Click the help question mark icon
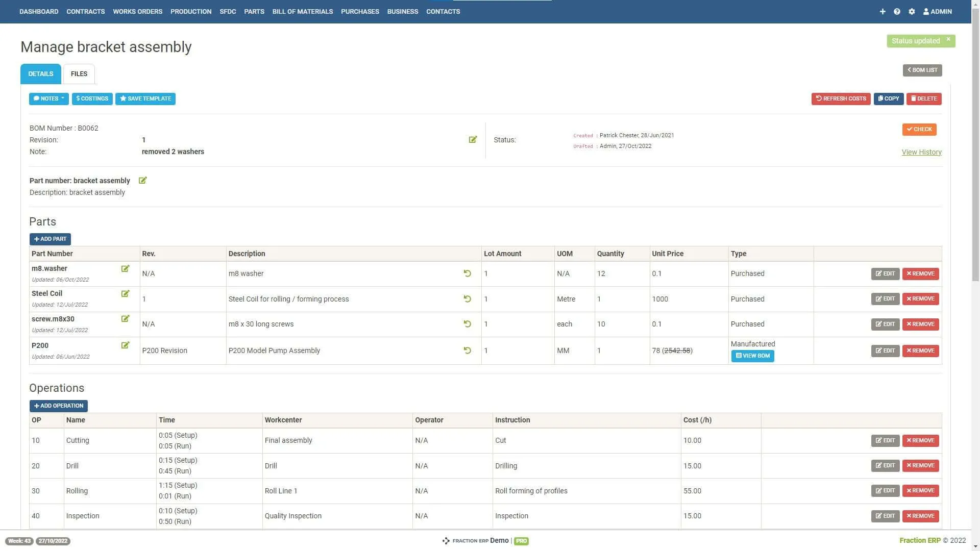 pyautogui.click(x=897, y=11)
